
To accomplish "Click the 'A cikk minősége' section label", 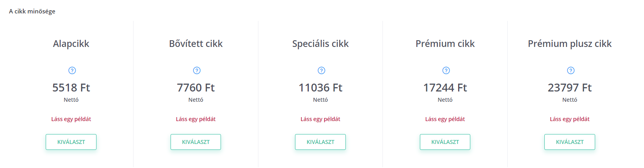I will coord(32,11).
